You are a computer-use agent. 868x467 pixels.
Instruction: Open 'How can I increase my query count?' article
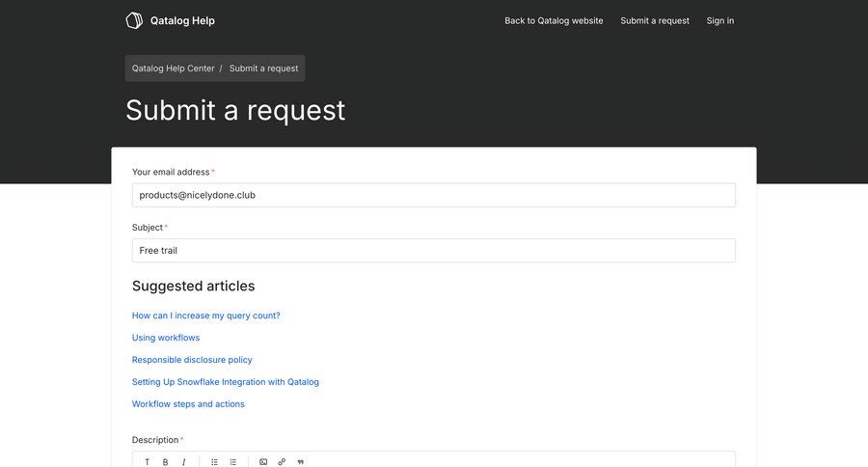(206, 316)
